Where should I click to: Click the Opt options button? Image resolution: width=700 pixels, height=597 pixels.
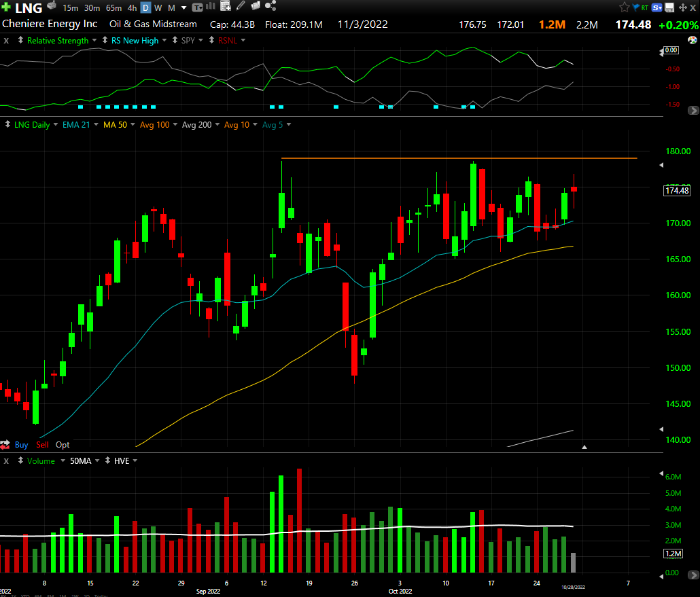click(x=63, y=444)
